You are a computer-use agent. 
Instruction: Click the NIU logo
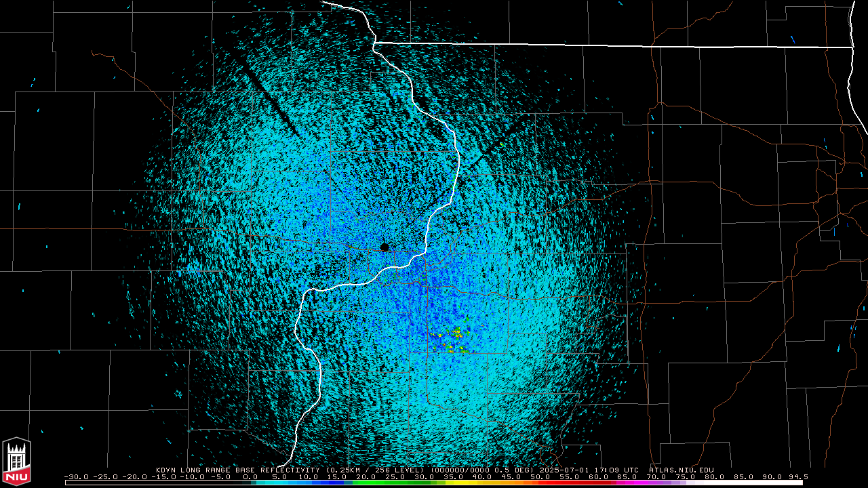(16, 462)
